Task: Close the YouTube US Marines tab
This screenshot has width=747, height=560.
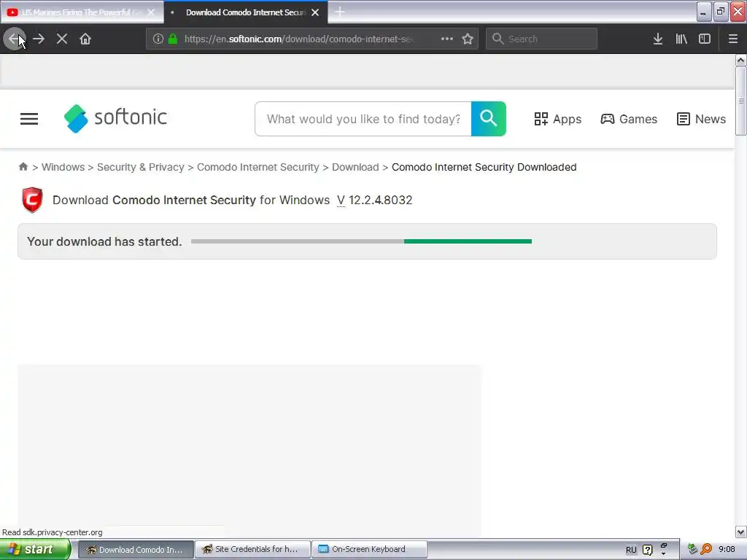Action: pos(151,12)
